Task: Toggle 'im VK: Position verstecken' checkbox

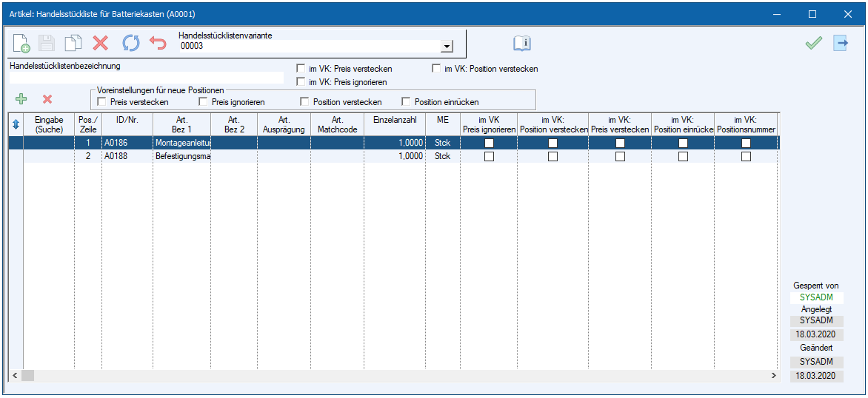Action: coord(436,69)
